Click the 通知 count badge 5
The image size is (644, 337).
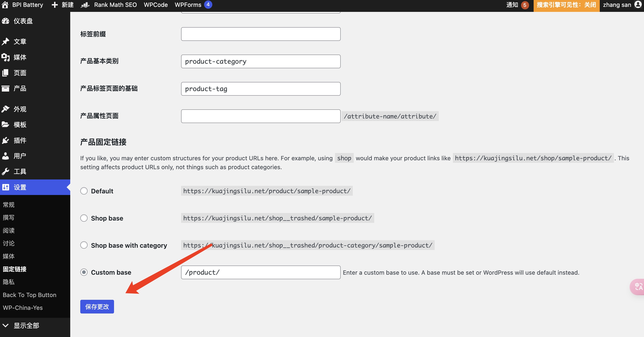tap(525, 5)
